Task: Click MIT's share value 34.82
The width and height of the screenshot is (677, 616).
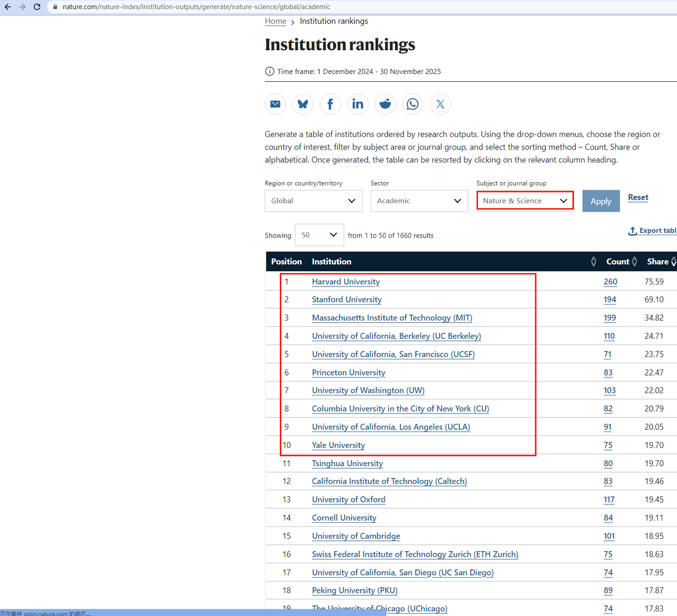Action: tap(654, 318)
